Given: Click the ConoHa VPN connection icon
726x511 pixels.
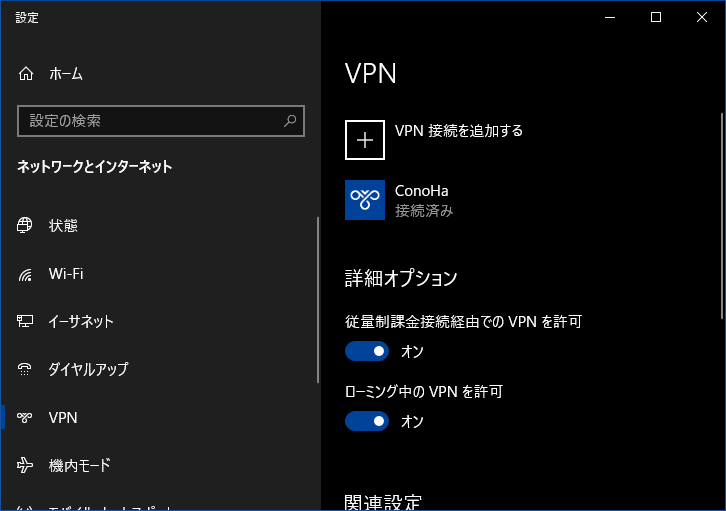Looking at the screenshot, I should 365,200.
